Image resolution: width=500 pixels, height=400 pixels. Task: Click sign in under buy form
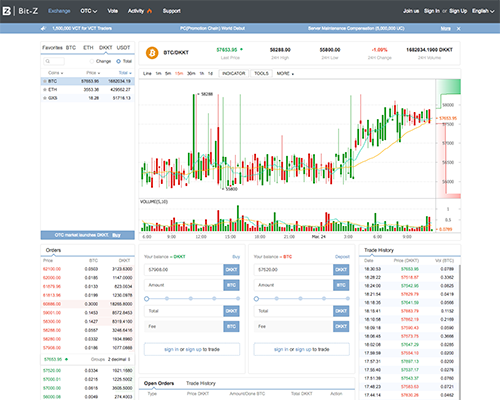tap(171, 349)
